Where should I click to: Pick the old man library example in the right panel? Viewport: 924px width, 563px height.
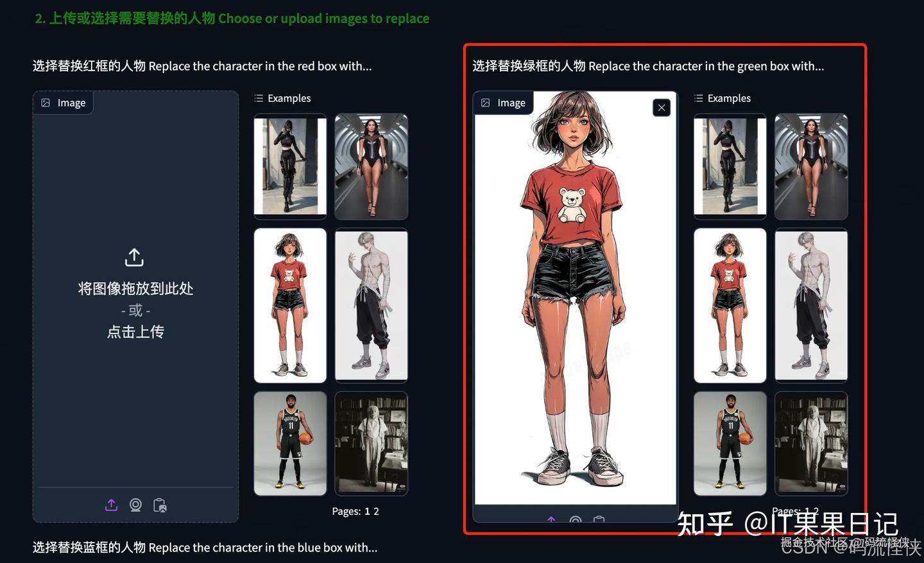811,443
